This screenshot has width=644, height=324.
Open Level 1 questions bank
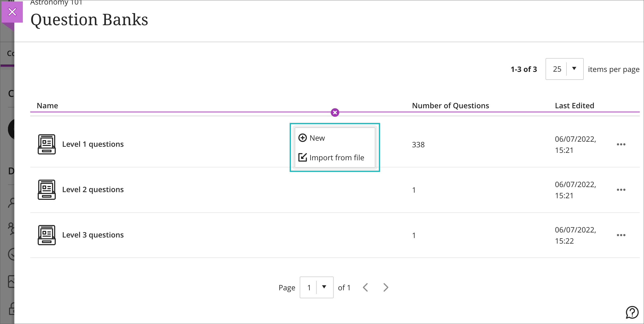(x=93, y=144)
